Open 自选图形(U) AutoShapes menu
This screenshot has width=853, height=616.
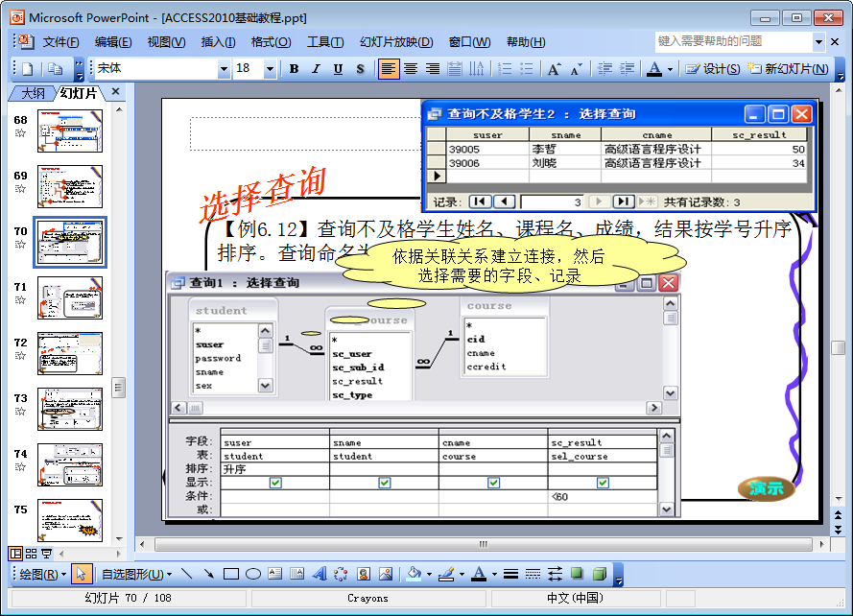(136, 574)
